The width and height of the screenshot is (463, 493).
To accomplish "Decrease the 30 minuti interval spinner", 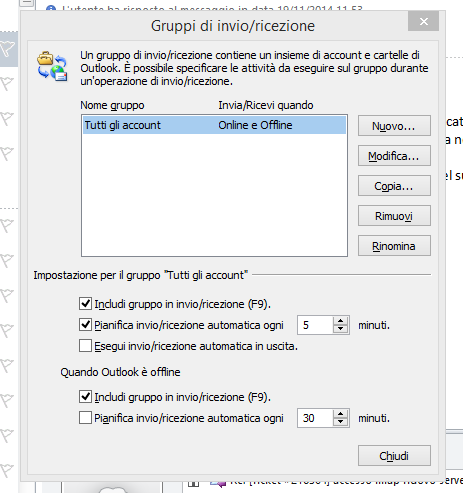I will coord(340,422).
